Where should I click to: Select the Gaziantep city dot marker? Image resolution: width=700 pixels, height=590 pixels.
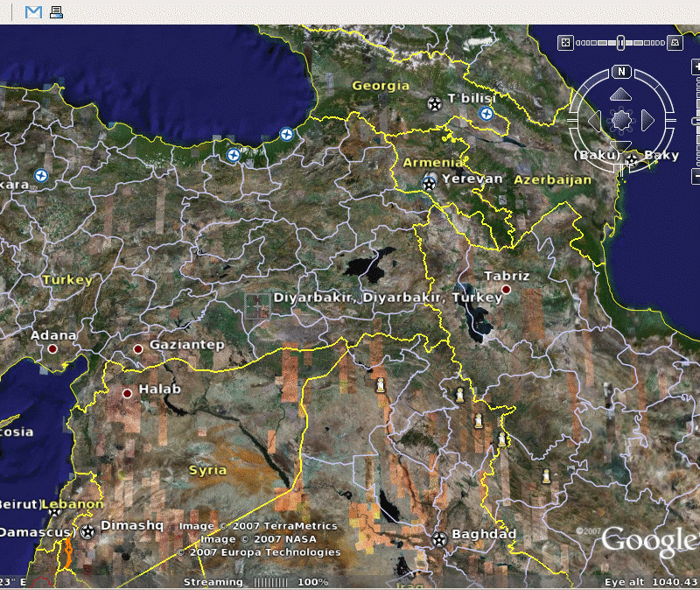[x=137, y=349]
